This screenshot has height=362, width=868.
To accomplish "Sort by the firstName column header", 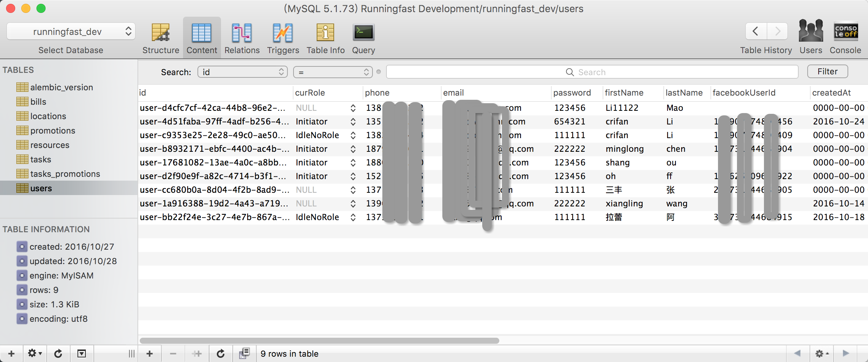I will coord(633,93).
